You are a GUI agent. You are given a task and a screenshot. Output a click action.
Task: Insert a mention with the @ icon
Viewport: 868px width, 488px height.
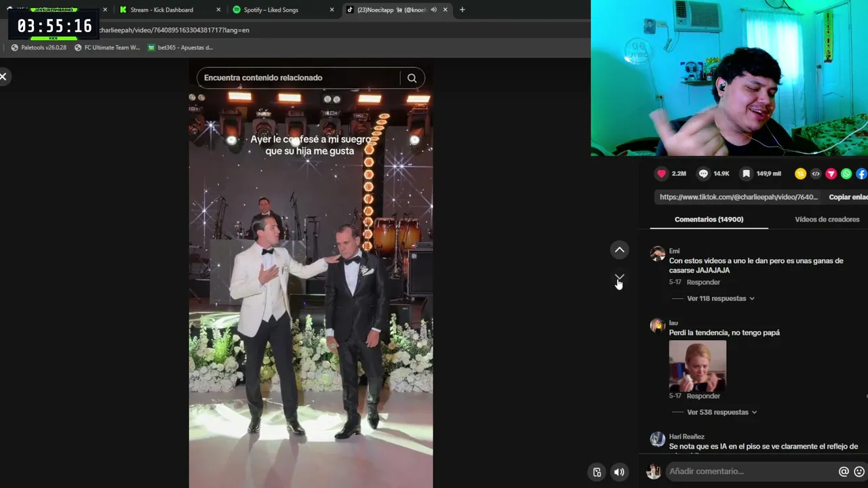pyautogui.click(x=844, y=472)
